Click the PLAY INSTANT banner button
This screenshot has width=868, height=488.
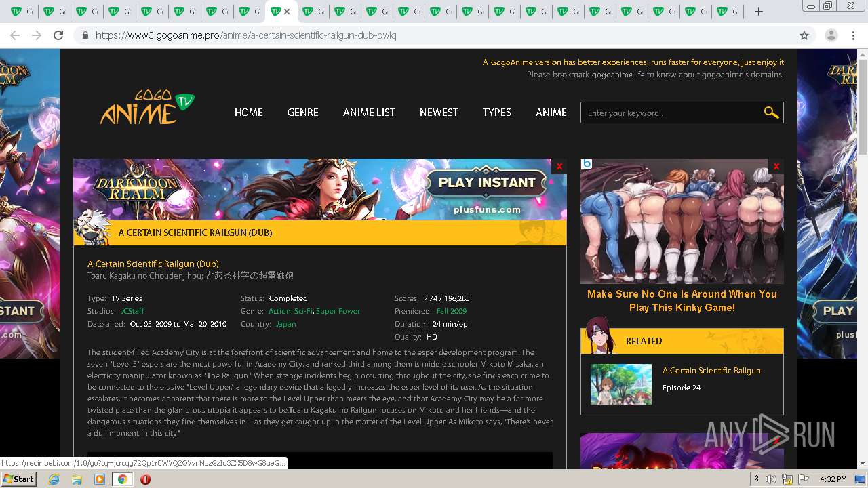tap(487, 183)
